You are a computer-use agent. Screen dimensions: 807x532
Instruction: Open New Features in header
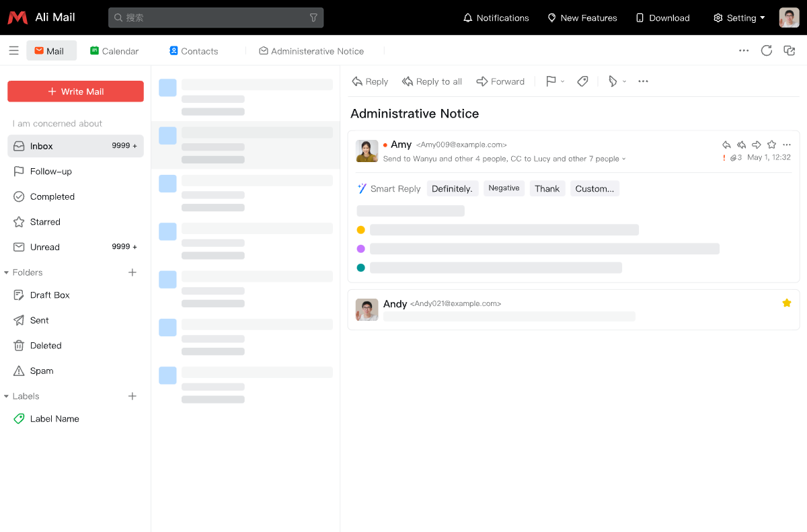(582, 18)
